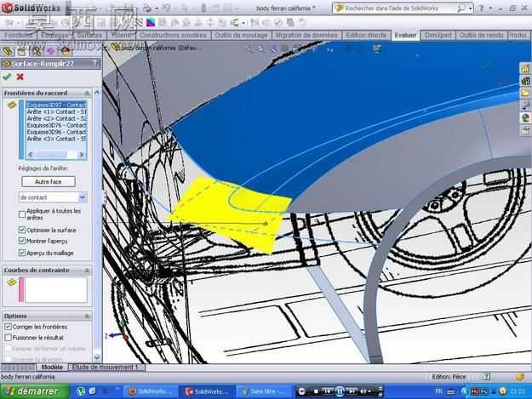
Task: Toggle Optimiser la surface checkbox
Action: (x=22, y=230)
